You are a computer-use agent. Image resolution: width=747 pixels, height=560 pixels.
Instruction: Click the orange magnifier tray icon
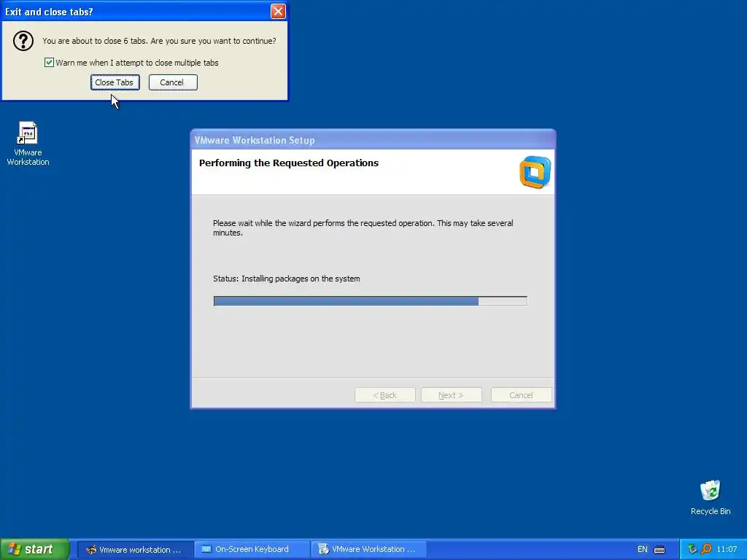point(705,549)
